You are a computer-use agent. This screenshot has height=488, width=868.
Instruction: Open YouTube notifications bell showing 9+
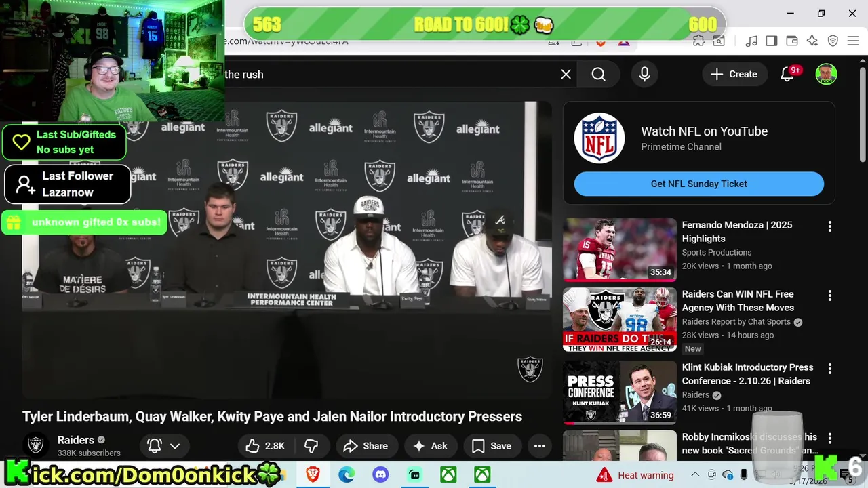tap(787, 75)
